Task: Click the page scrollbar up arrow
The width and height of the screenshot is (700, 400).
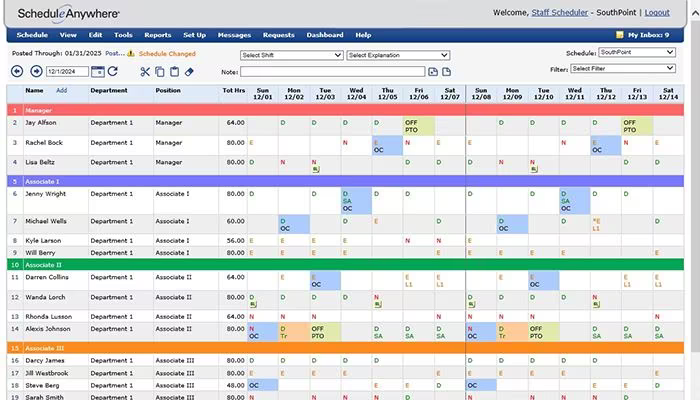Action: (x=695, y=13)
